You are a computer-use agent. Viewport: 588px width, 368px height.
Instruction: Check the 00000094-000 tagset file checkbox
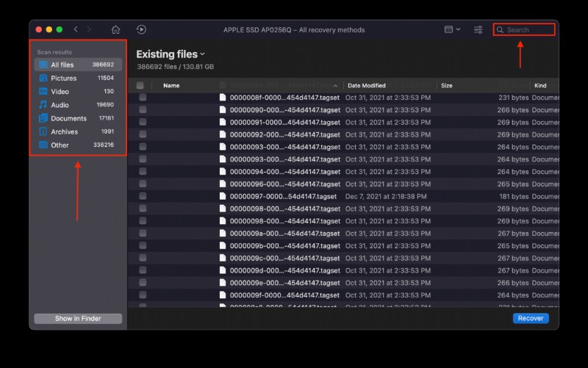[143, 172]
